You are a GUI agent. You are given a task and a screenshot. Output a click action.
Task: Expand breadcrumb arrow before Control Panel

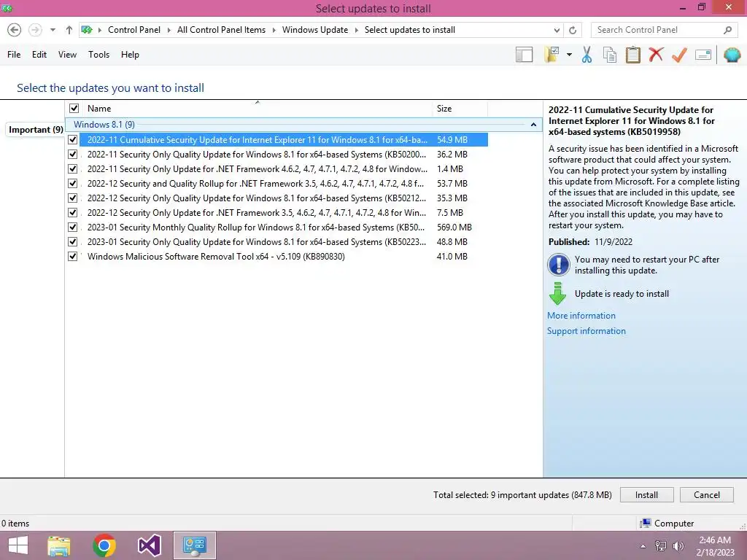coord(99,30)
